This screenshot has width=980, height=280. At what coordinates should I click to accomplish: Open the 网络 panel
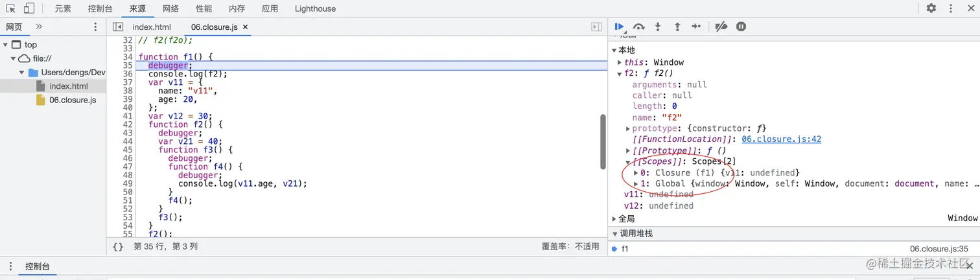[170, 8]
